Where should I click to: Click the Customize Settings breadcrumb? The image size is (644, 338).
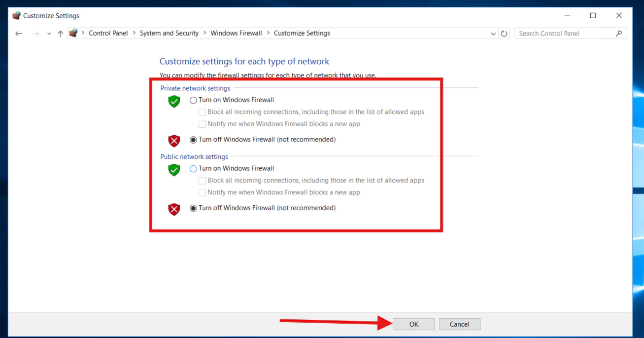pos(302,33)
